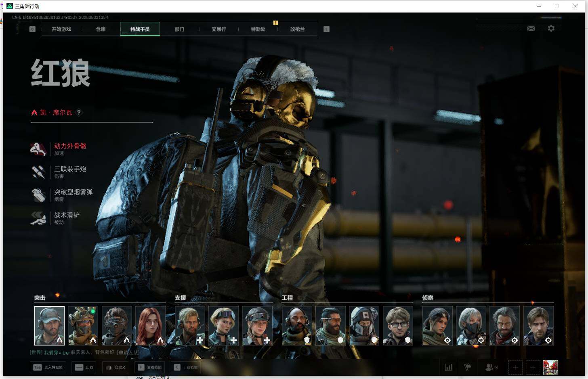Click the 突击 category heading
This screenshot has width=588, height=379.
tap(40, 298)
